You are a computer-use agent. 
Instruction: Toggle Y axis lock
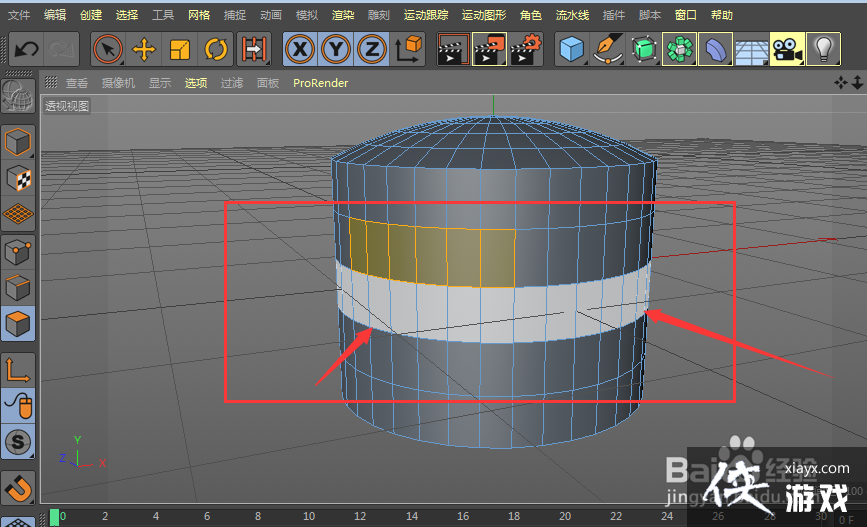coord(336,48)
